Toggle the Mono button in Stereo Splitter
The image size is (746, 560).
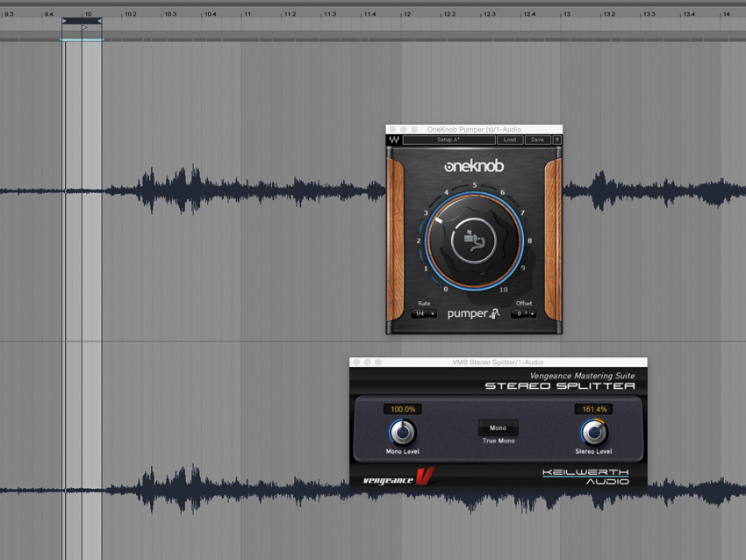pyautogui.click(x=499, y=428)
